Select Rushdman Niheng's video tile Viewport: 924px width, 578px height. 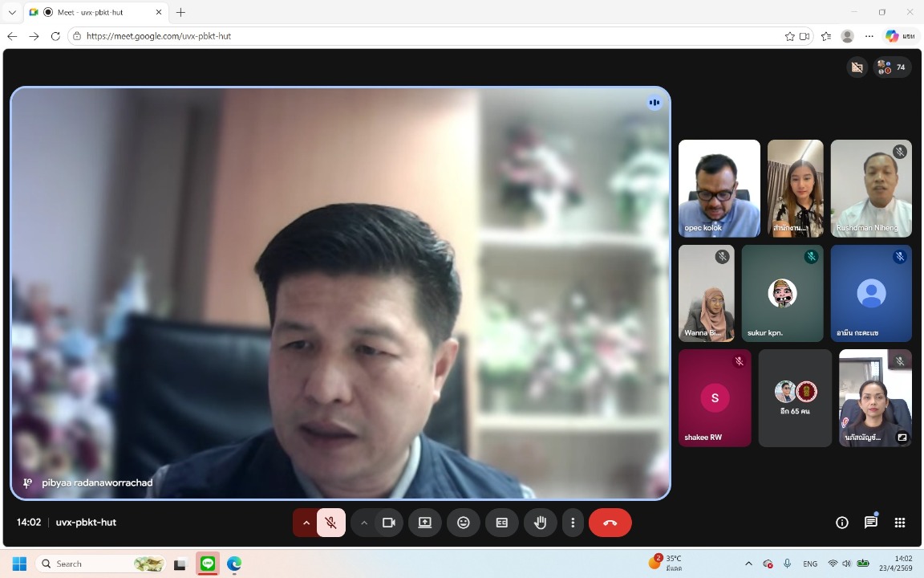coord(871,189)
